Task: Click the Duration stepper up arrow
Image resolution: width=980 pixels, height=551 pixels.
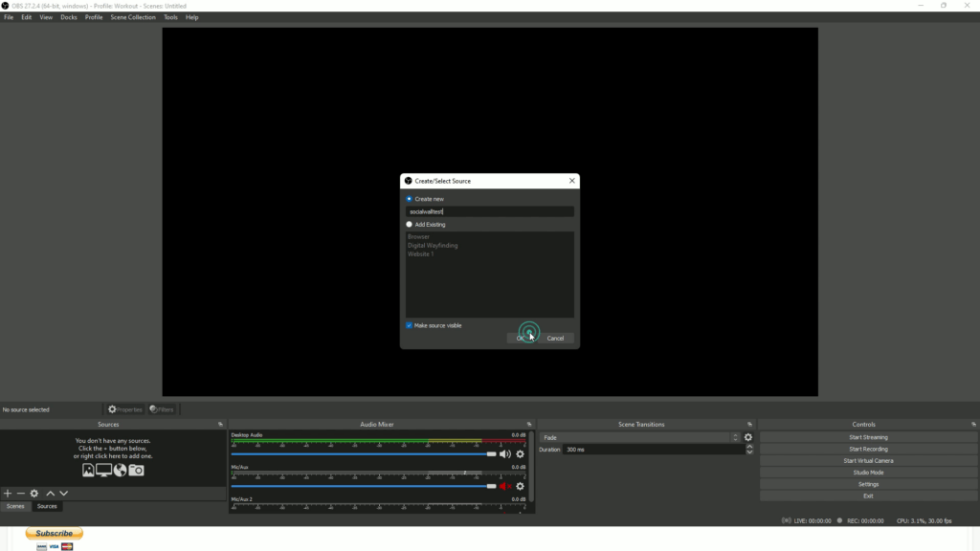Action: tap(749, 445)
